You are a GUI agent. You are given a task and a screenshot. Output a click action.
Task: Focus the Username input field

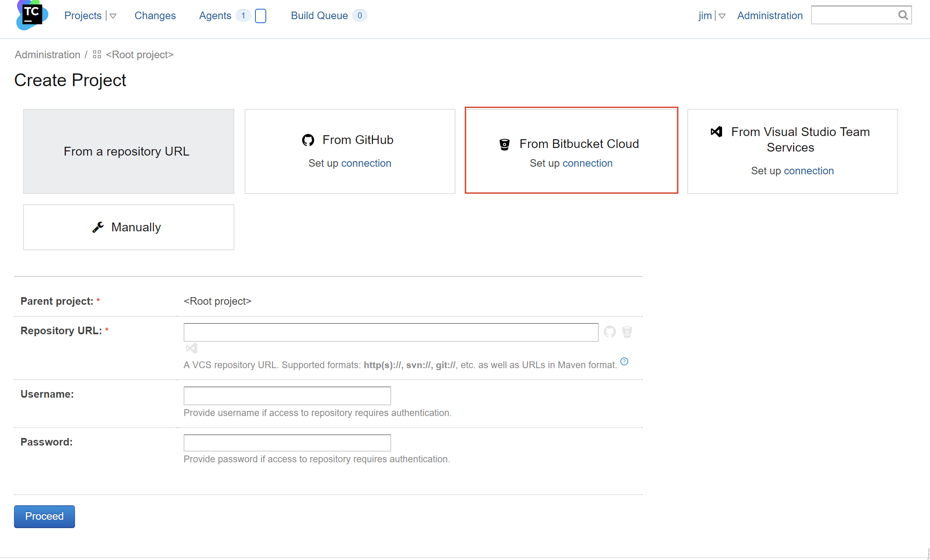tap(287, 395)
